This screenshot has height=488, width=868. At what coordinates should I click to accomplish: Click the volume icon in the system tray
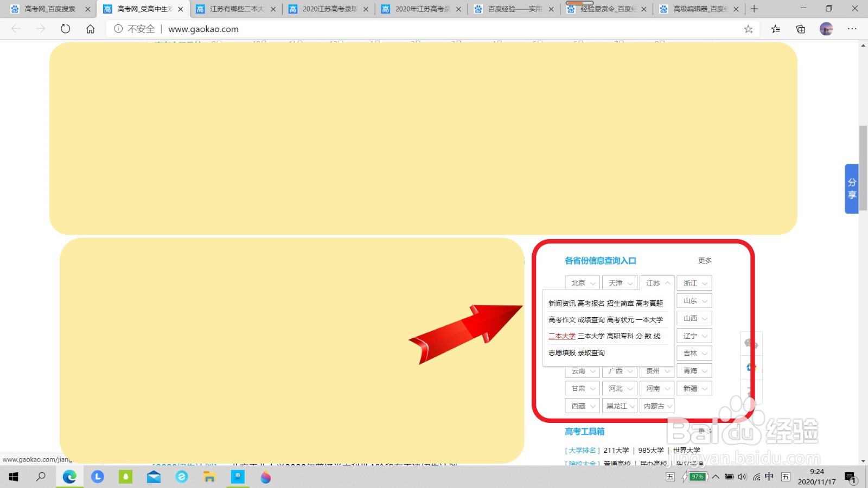coord(742,477)
